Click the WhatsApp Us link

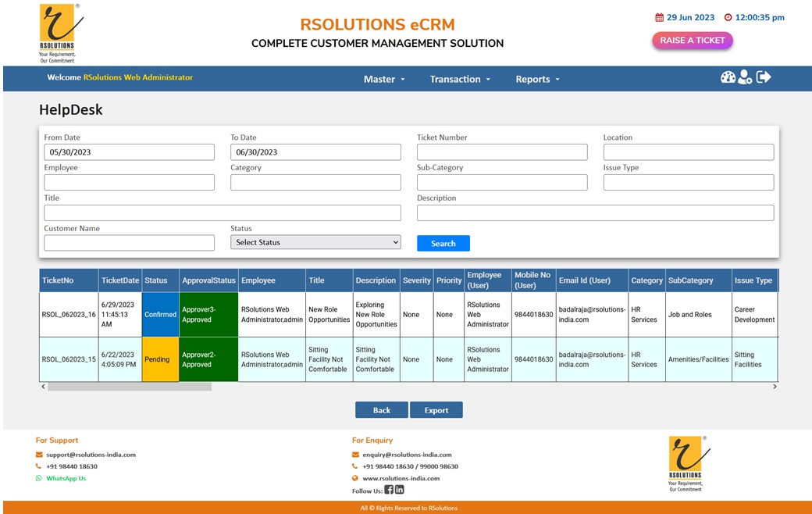(x=66, y=478)
